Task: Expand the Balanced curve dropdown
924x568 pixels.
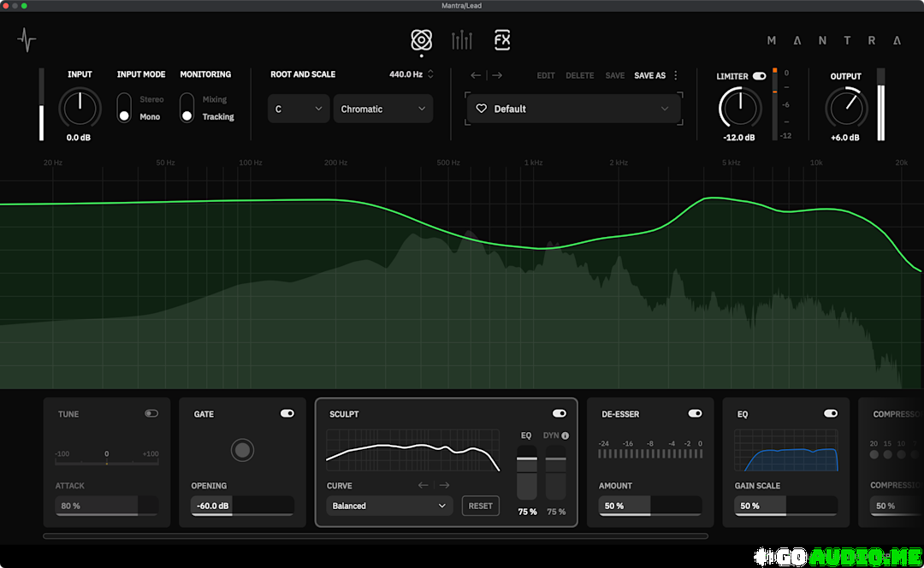Action: point(389,506)
